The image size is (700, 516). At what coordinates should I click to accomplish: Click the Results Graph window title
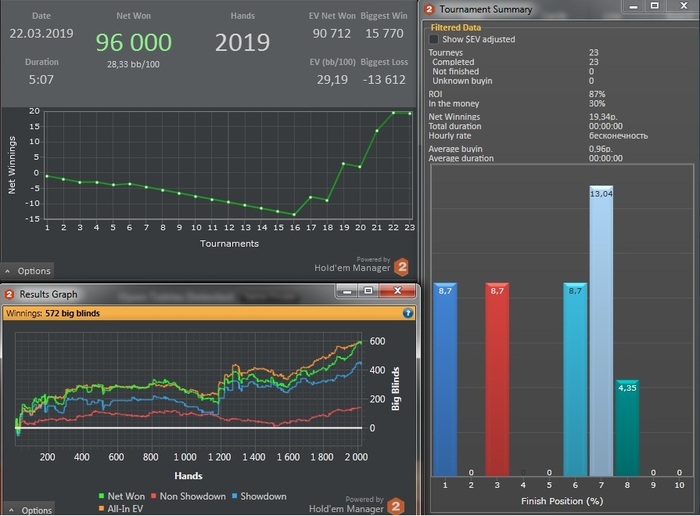pyautogui.click(x=48, y=295)
